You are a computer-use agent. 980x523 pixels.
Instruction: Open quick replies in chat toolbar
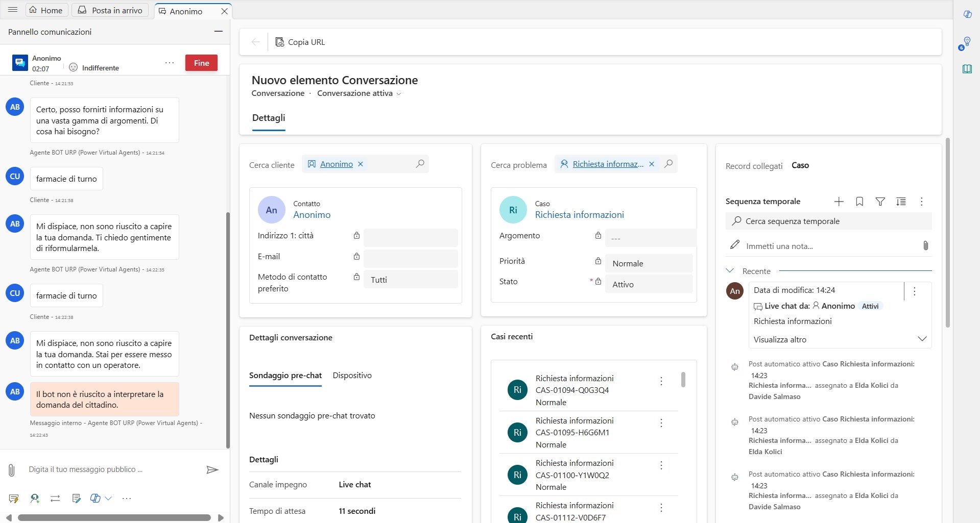(x=14, y=499)
